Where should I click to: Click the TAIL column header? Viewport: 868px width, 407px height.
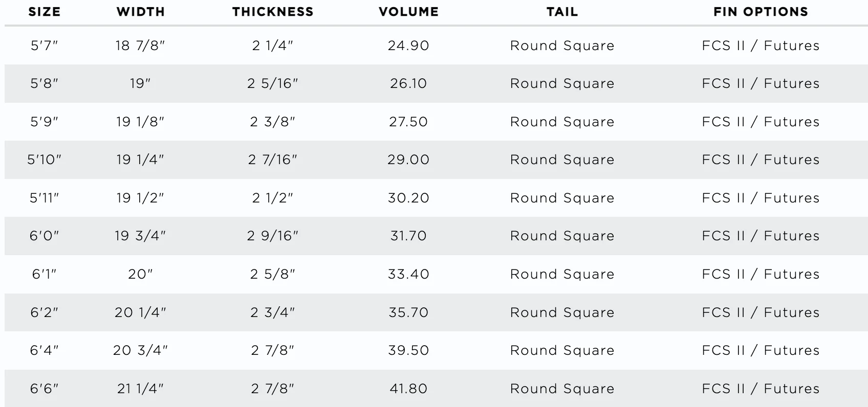point(562,12)
